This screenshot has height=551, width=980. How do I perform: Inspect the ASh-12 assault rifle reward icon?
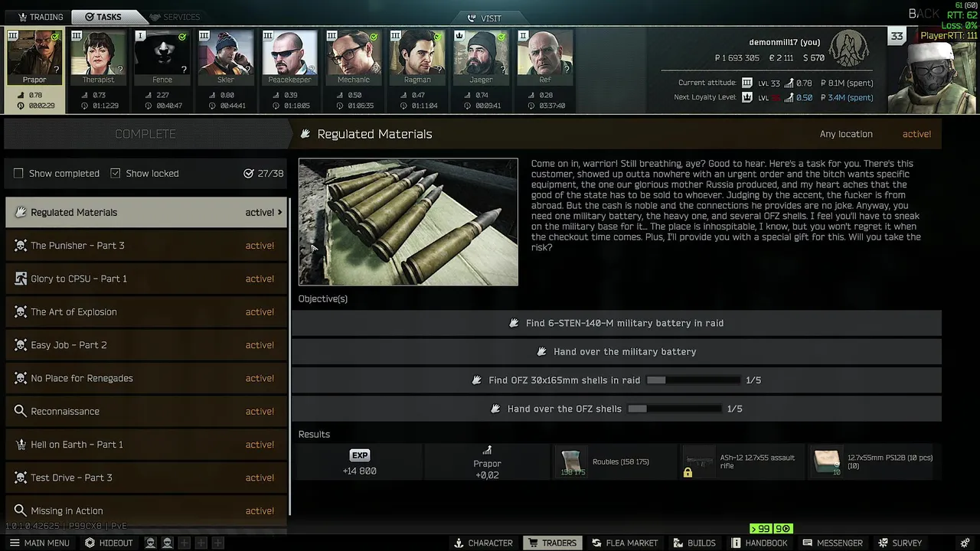point(699,462)
